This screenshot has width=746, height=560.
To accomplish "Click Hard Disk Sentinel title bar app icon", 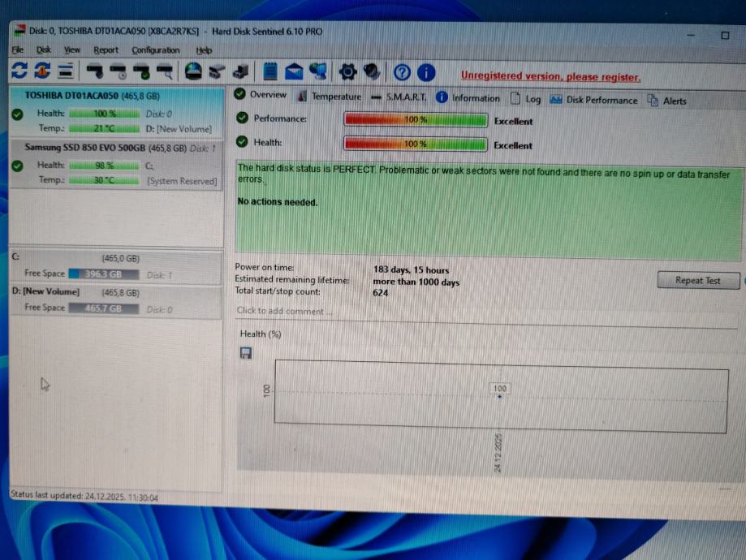I will (x=19, y=31).
